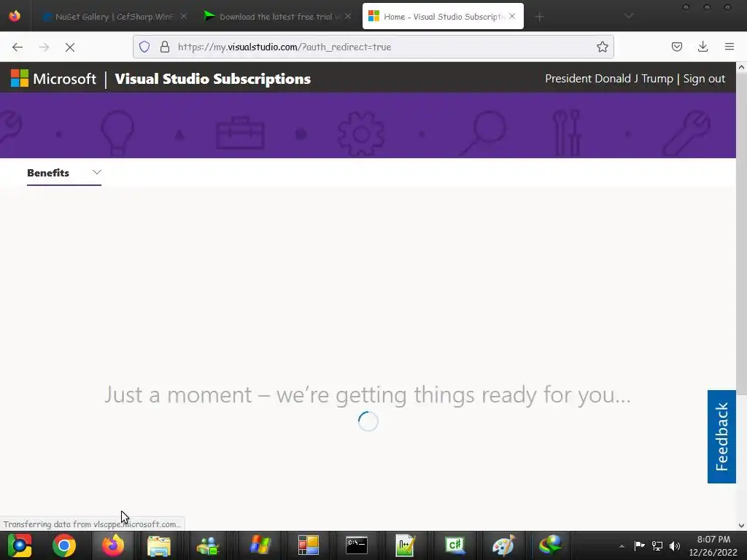Click the Windows flag taskbar icon
747x560 pixels.
pos(260,545)
